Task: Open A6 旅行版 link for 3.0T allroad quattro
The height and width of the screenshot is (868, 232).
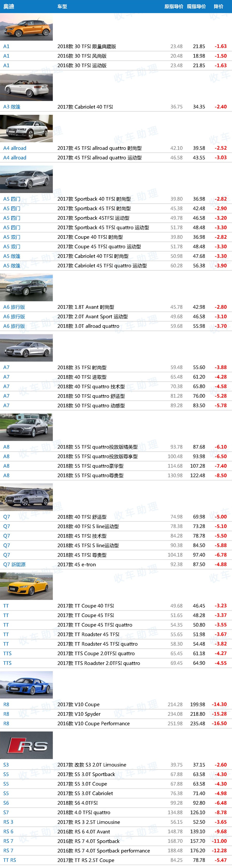Action: (x=14, y=326)
